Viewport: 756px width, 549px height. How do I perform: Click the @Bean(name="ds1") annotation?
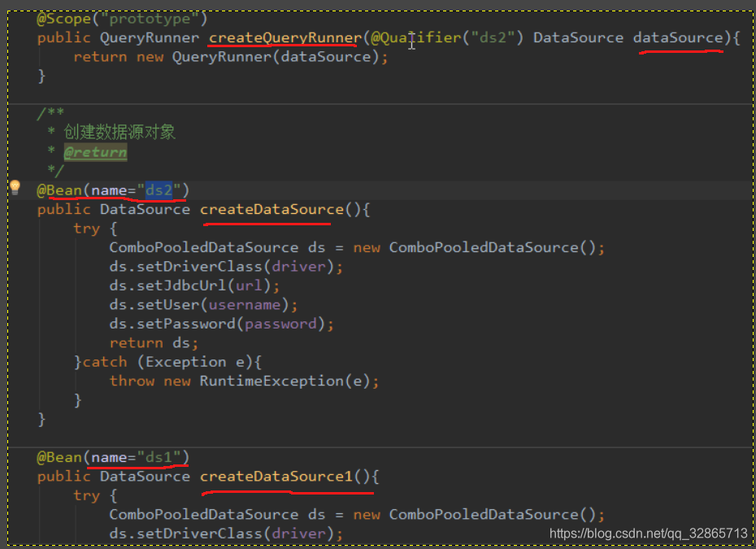click(113, 457)
